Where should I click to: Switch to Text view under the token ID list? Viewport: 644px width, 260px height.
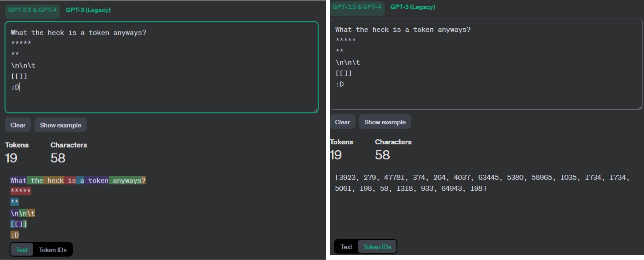(346, 247)
